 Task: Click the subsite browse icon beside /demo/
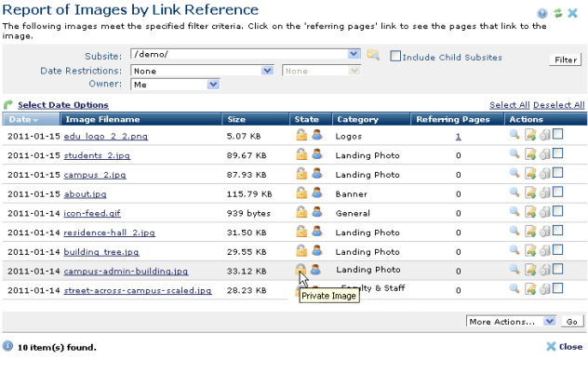[x=373, y=55]
